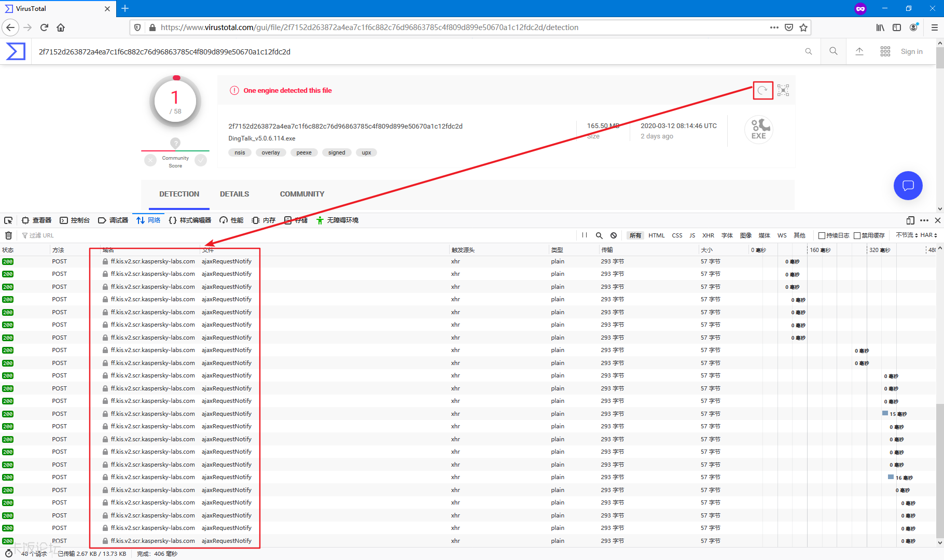Viewport: 944px width, 560px height.
Task: Open page actions three-dot menu in the address bar
Action: [774, 27]
